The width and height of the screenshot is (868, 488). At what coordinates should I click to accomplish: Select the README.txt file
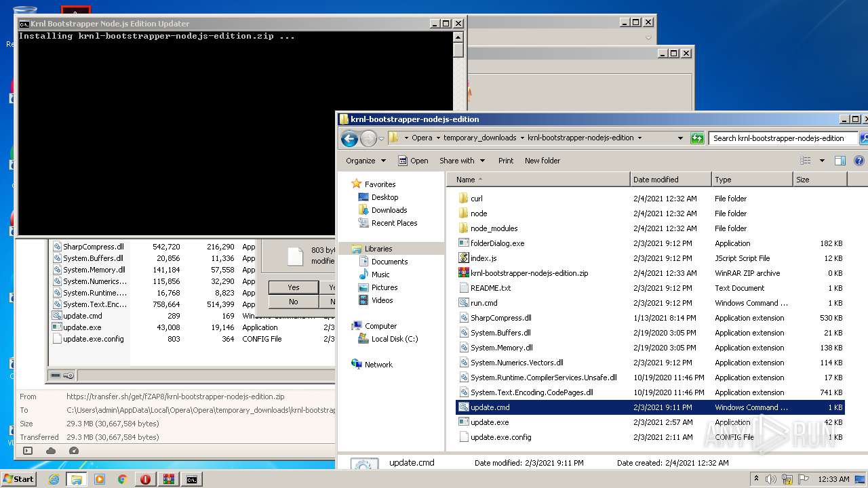click(490, 288)
